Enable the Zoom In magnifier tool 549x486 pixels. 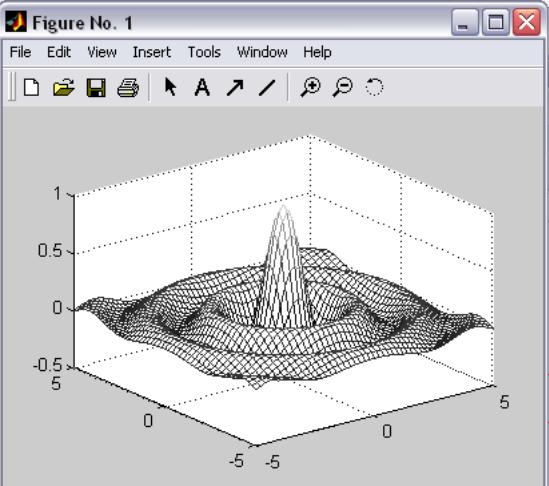tap(311, 87)
